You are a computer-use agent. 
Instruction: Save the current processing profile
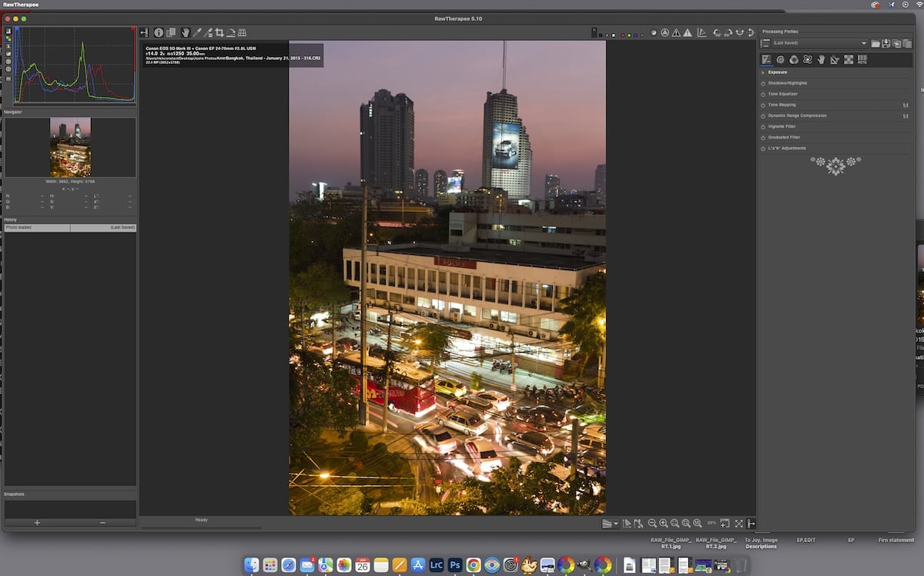click(x=886, y=43)
